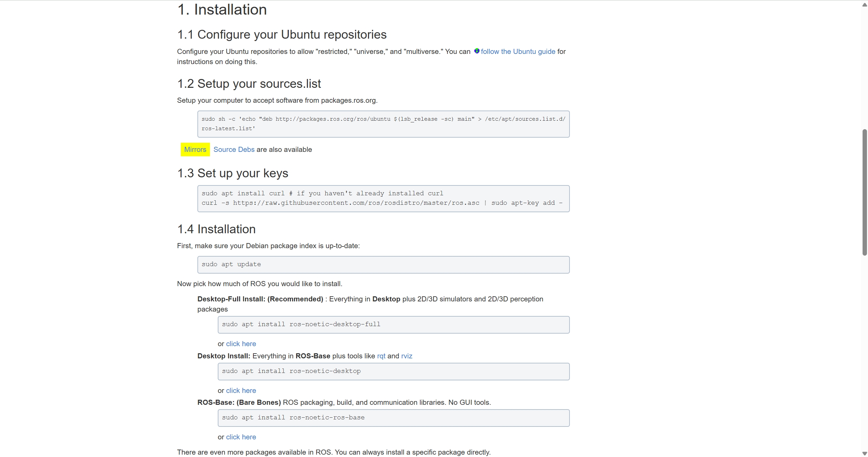Open the rviz link
This screenshot has width=868, height=457.
407,356
